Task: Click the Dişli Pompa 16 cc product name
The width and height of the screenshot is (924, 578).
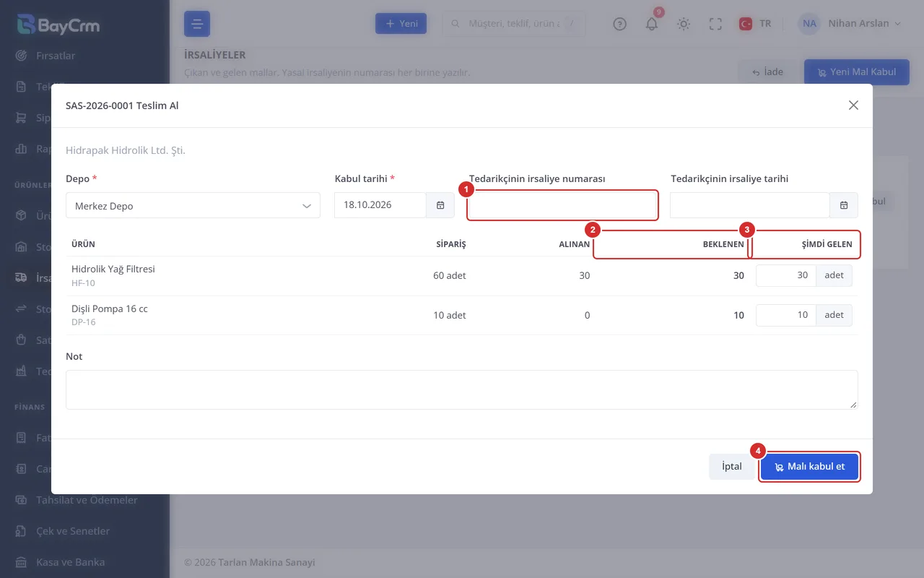Action: (x=110, y=309)
